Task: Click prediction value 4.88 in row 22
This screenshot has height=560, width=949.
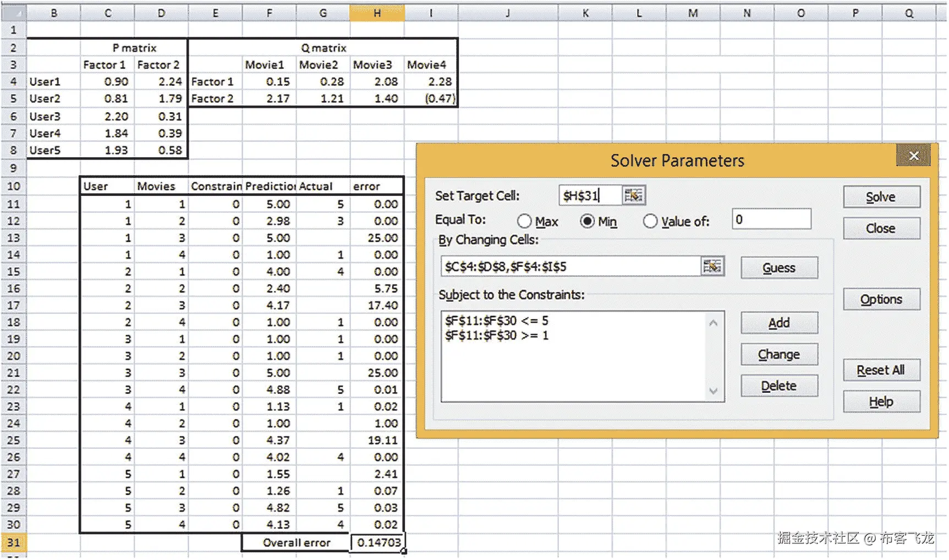Action: 270,389
